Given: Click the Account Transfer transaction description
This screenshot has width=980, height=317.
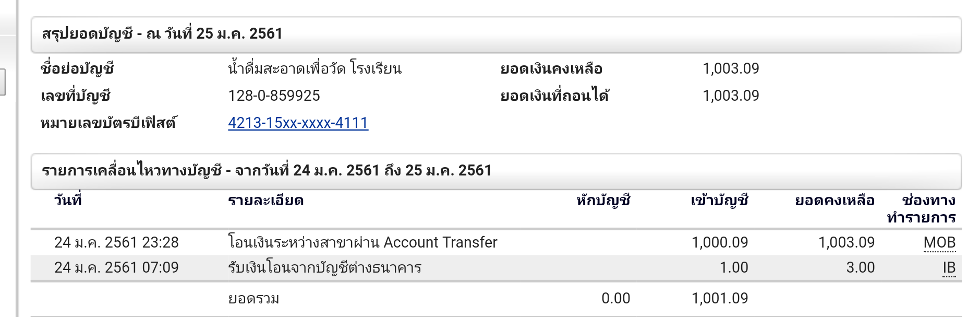Looking at the screenshot, I should pyautogui.click(x=362, y=242).
